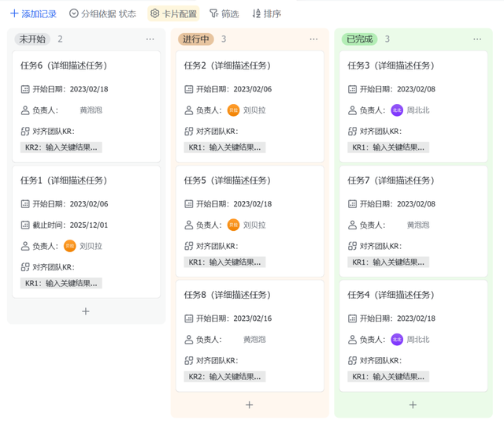The height and width of the screenshot is (428, 504).
Task: Open more options for 已完成 column
Action: click(x=477, y=39)
